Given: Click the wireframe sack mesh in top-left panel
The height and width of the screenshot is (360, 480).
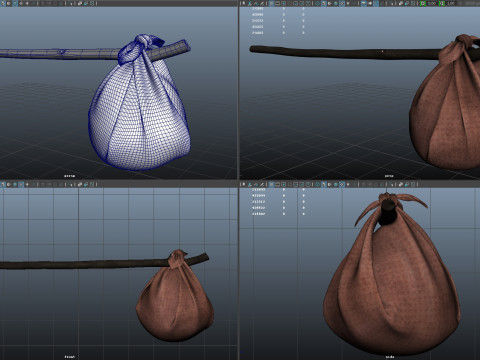Looking at the screenshot, I should coord(140,113).
